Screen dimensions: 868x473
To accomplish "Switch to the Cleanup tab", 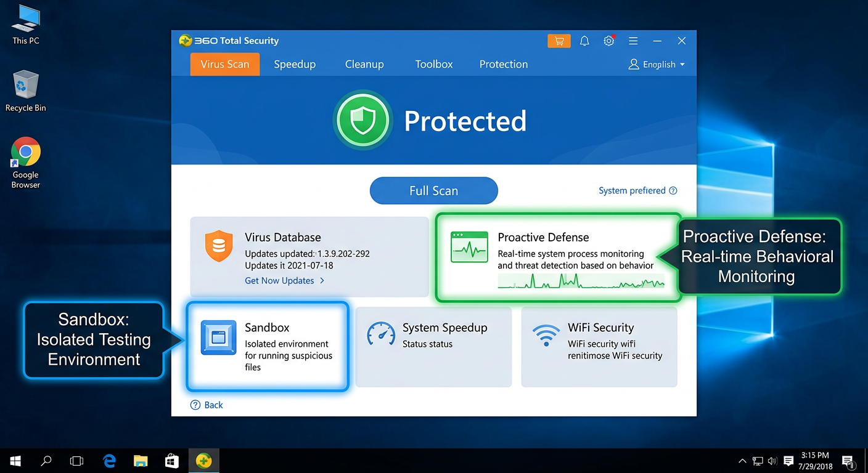I will point(364,64).
